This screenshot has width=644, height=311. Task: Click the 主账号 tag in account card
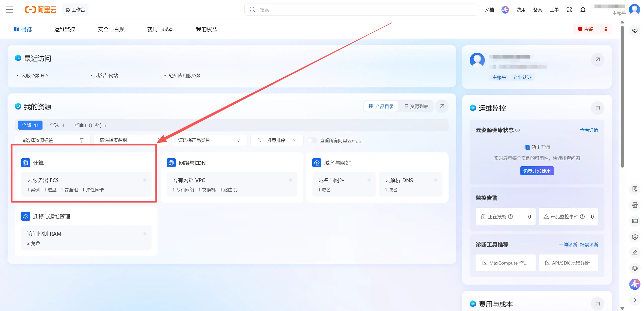click(499, 77)
